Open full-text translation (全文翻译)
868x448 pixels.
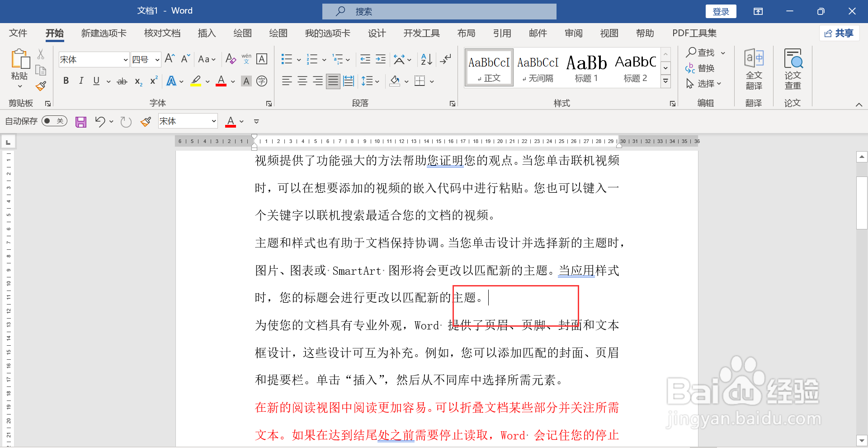[754, 69]
